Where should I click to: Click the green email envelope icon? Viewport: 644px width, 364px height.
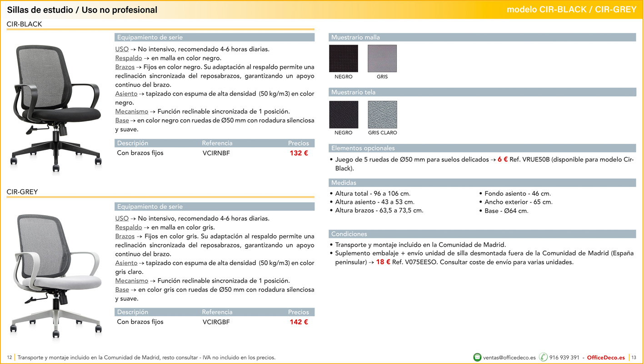477,357
